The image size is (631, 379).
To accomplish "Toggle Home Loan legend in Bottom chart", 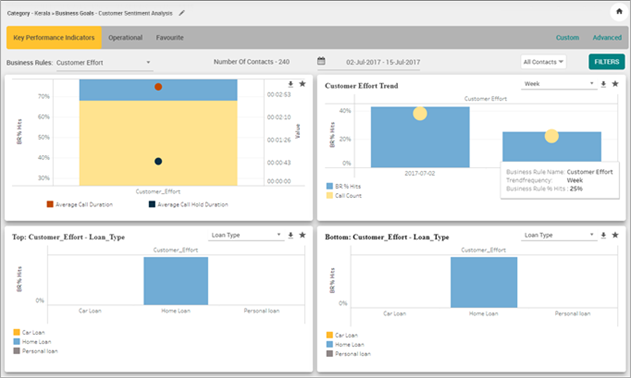I will (x=330, y=344).
